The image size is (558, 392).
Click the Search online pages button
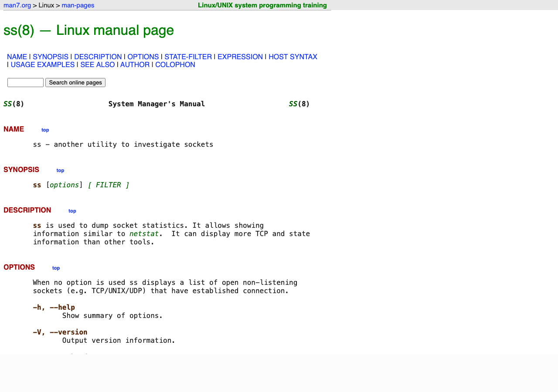pos(75,82)
